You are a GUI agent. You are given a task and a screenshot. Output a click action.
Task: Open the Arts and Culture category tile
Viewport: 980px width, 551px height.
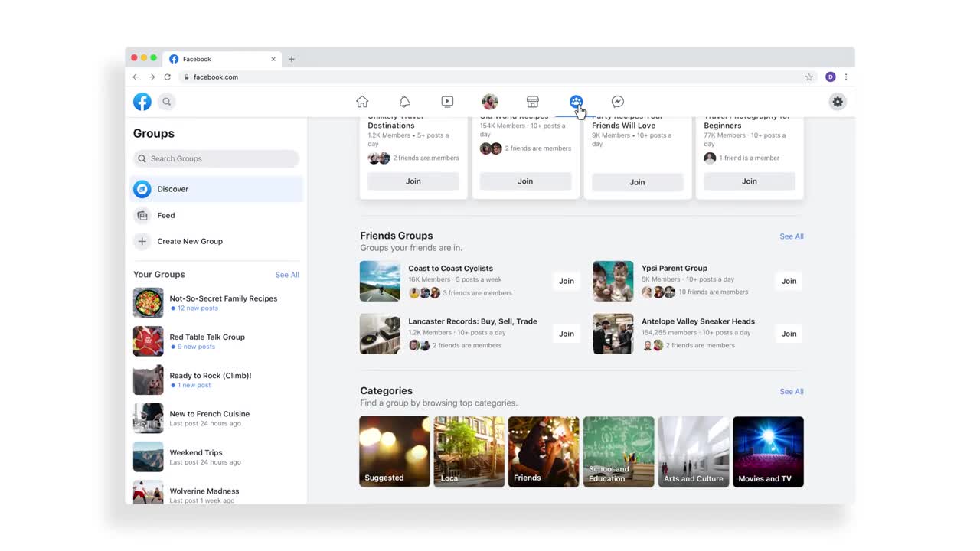pos(694,452)
